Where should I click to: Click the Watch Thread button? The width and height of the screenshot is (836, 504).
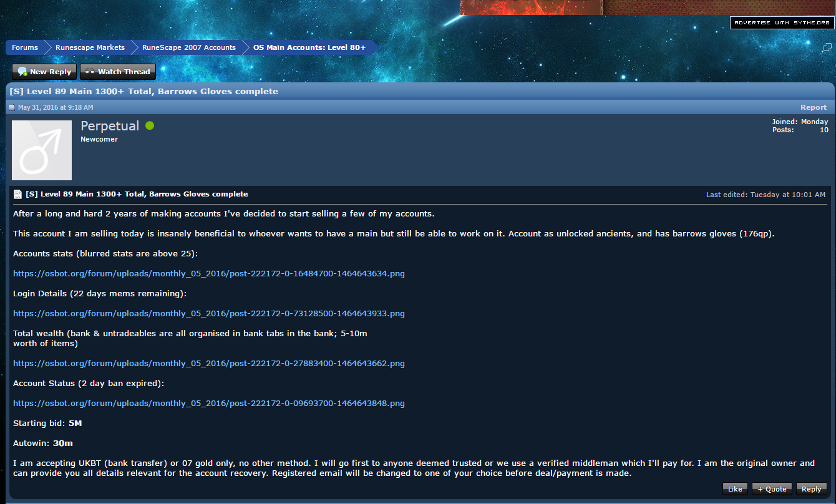118,72
